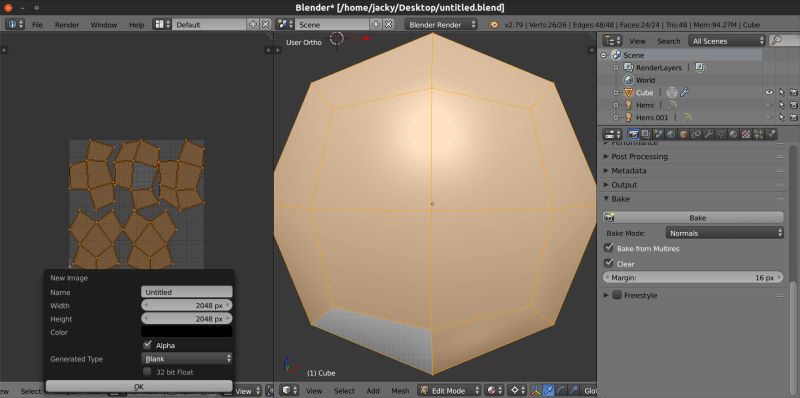Select the World properties tab icon
The width and height of the screenshot is (800, 398).
pyautogui.click(x=671, y=134)
